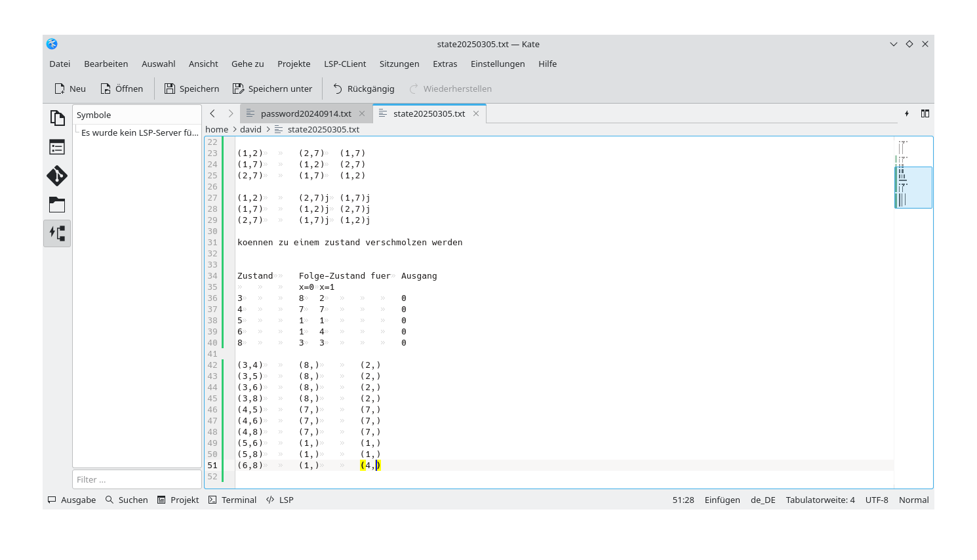Select the Documents icon in the left sidebar
Screen dimensions: 977x560
57,117
